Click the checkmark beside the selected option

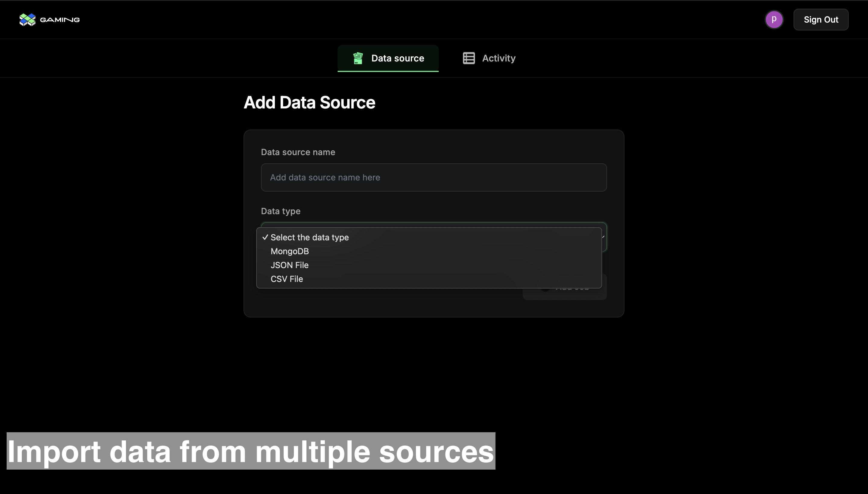tap(265, 237)
